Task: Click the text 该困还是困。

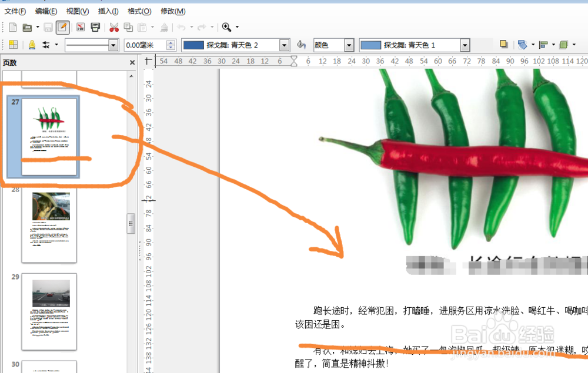Action: 320,324
